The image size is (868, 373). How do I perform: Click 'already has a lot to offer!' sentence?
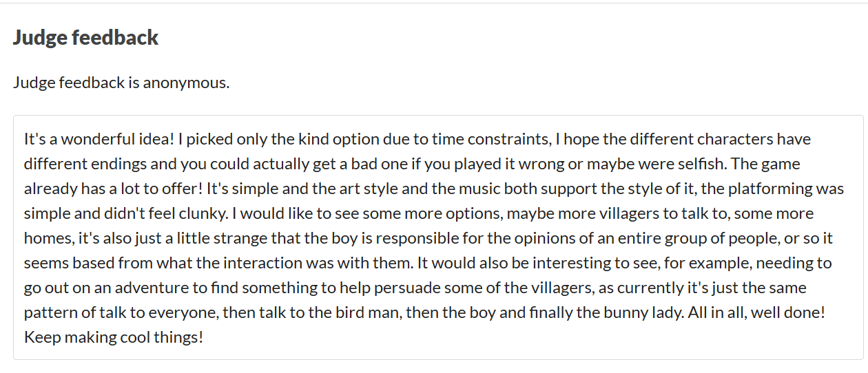click(113, 189)
